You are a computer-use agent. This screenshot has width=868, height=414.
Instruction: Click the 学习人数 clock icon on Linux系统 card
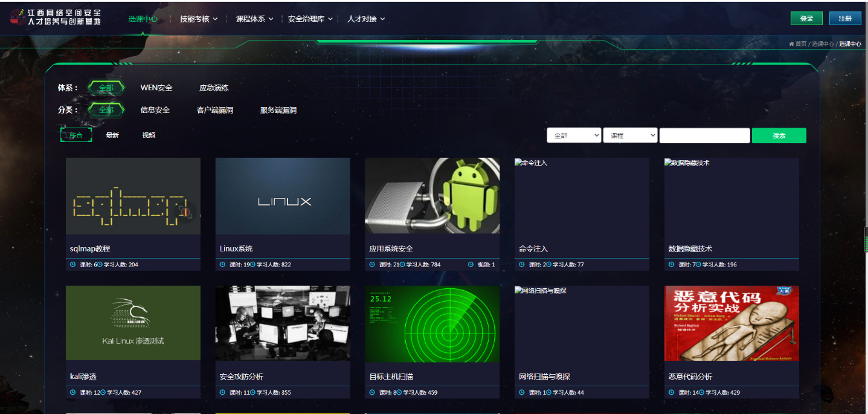(x=253, y=264)
